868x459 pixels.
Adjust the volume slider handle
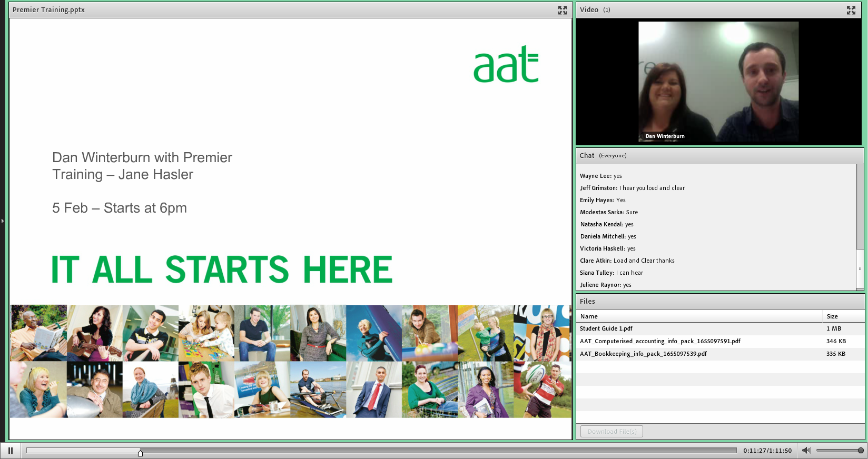coord(861,451)
